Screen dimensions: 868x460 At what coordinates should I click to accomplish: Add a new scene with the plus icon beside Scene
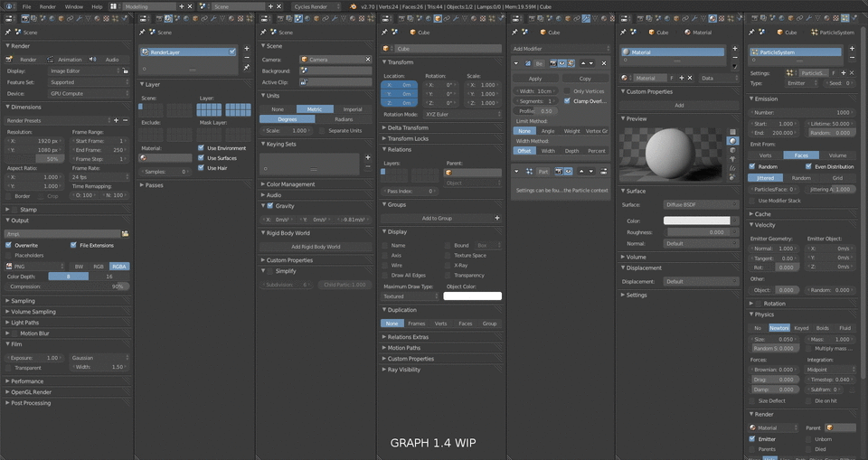270,6
